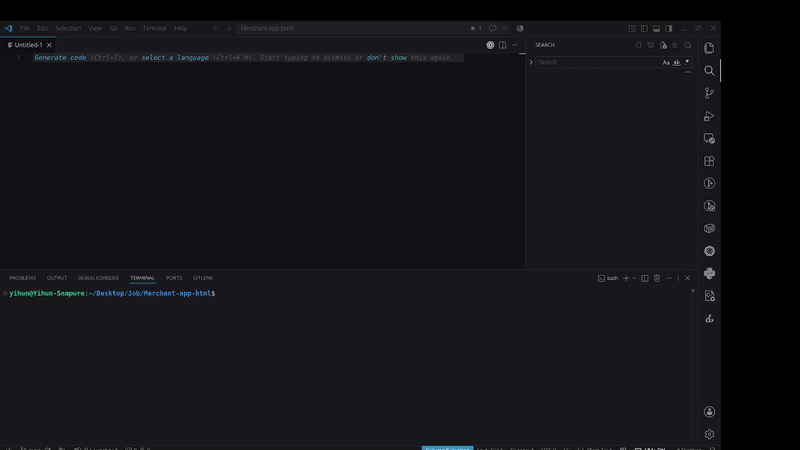Split the editor to the right
Screen dimensions: 800x450
pos(503,45)
